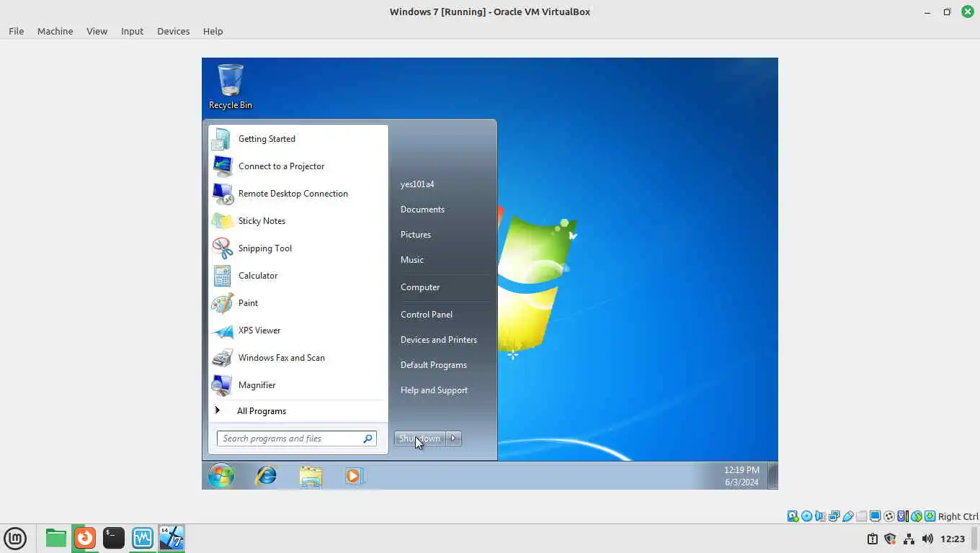Click the search magnifier icon
The height and width of the screenshot is (553, 980).
point(367,439)
